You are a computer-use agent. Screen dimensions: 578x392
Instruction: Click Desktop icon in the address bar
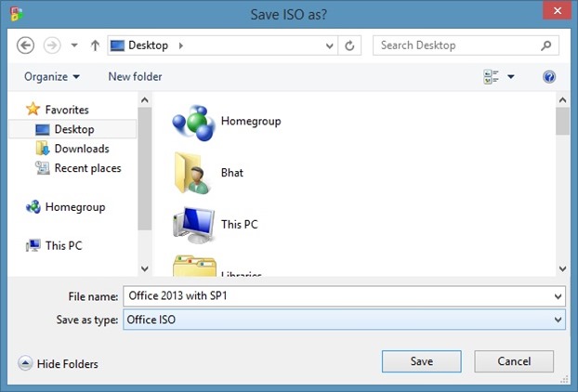[118, 46]
